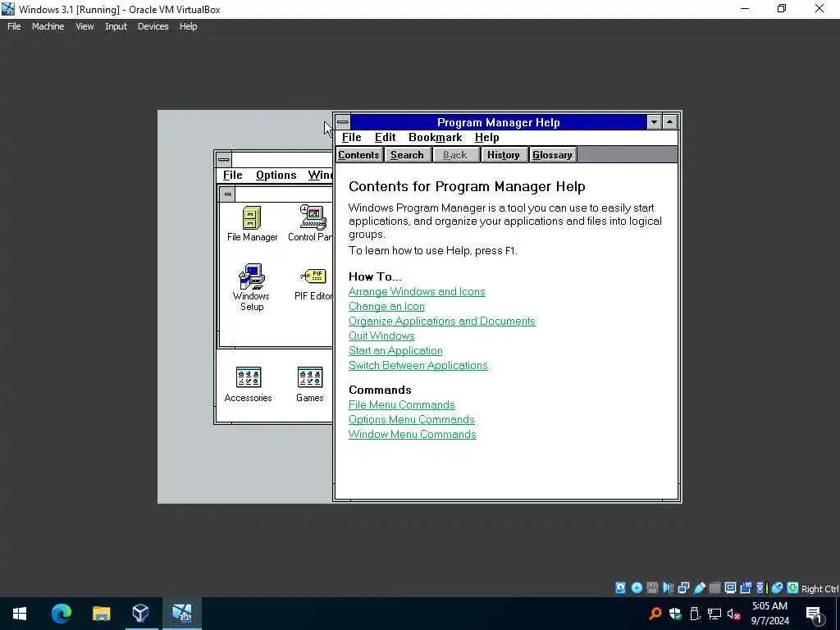Click hard disk activity icon in VirtualBox status bar

(620, 588)
